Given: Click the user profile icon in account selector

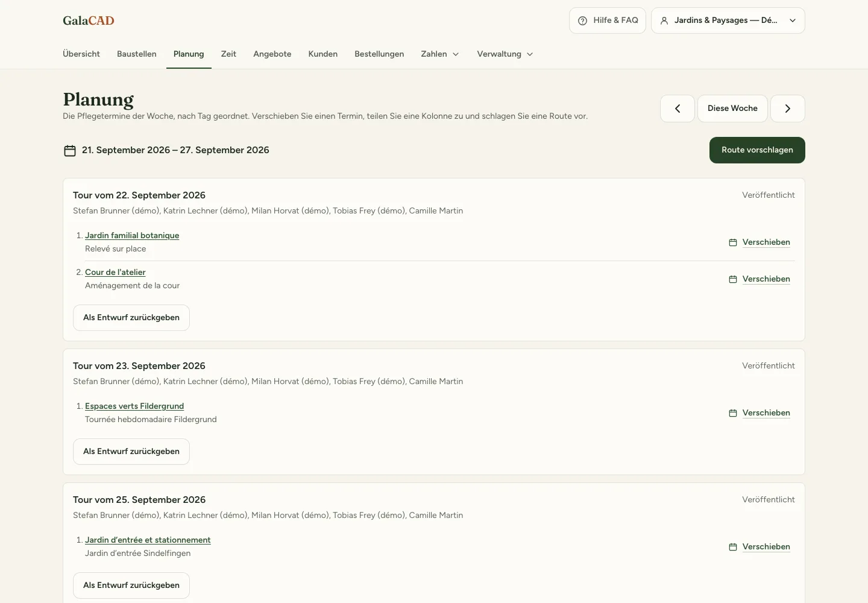Looking at the screenshot, I should tap(664, 21).
